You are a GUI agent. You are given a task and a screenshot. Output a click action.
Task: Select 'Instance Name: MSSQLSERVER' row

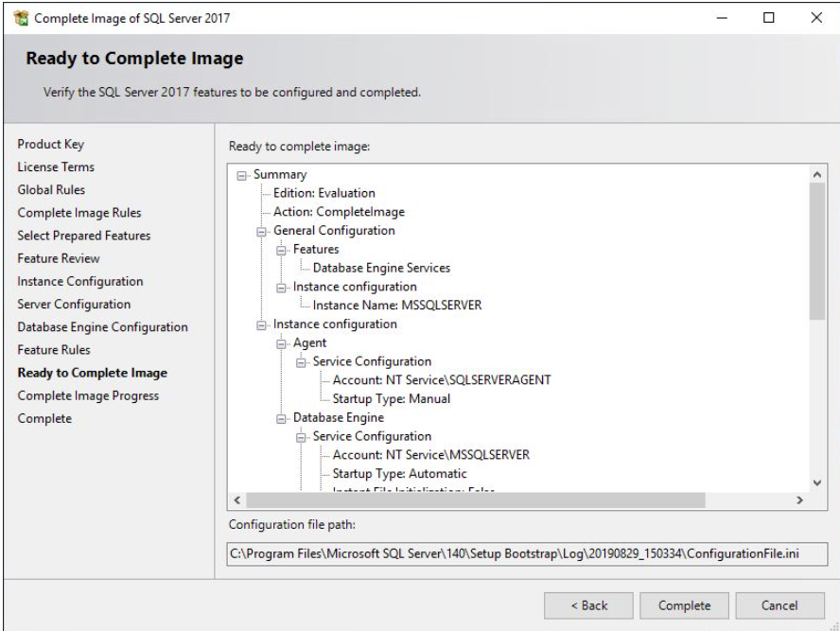click(397, 306)
